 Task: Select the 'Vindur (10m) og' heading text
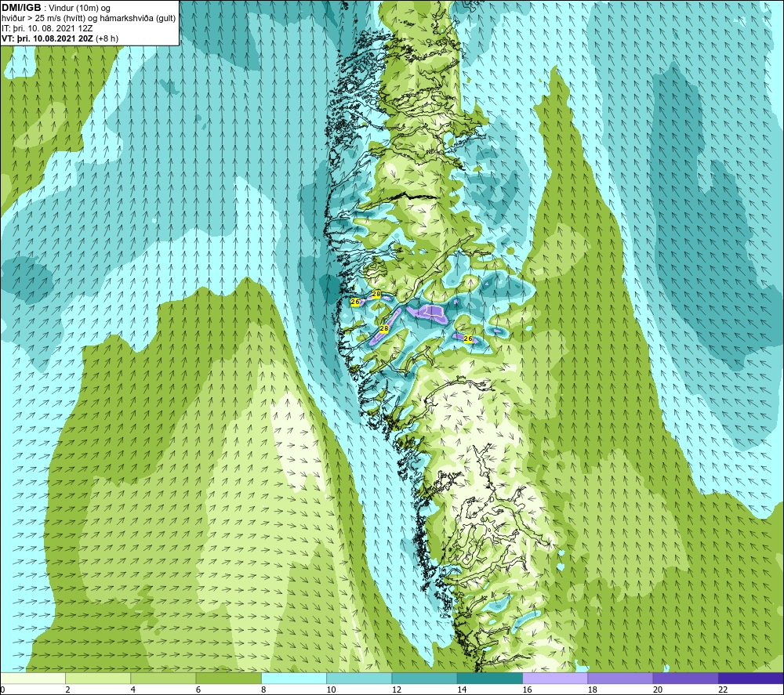(x=81, y=9)
